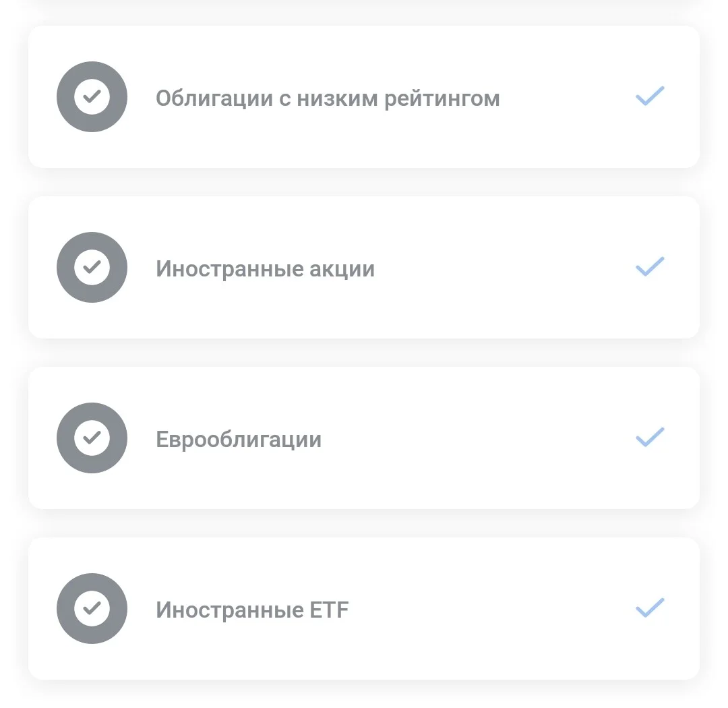Click the round checkmark icon beside Иностранные акции

[92, 267]
